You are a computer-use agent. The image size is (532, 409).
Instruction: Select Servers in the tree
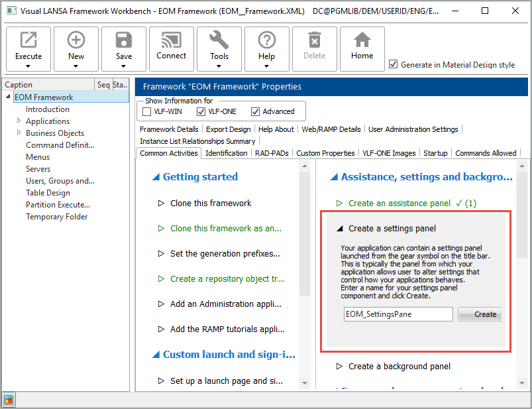click(x=38, y=169)
